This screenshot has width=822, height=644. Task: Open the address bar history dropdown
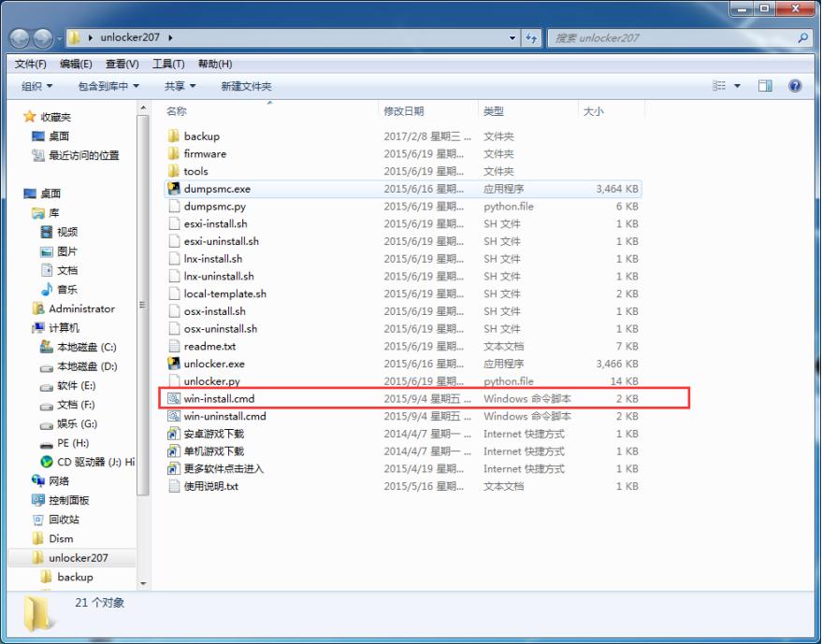point(512,38)
